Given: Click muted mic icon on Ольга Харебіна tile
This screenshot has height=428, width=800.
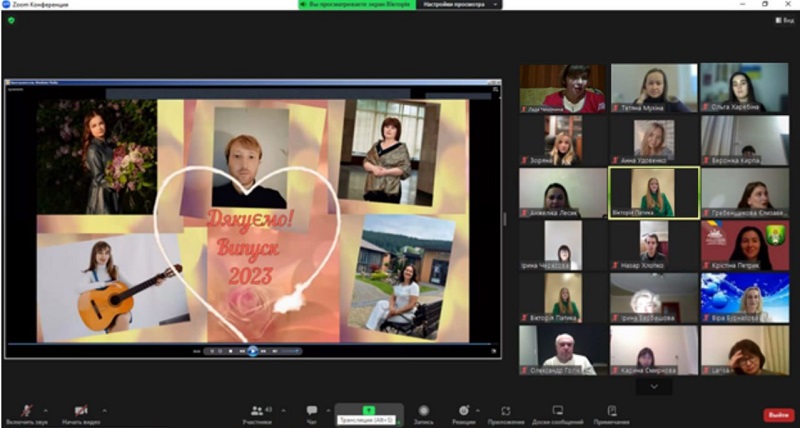Looking at the screenshot, I should coord(706,108).
